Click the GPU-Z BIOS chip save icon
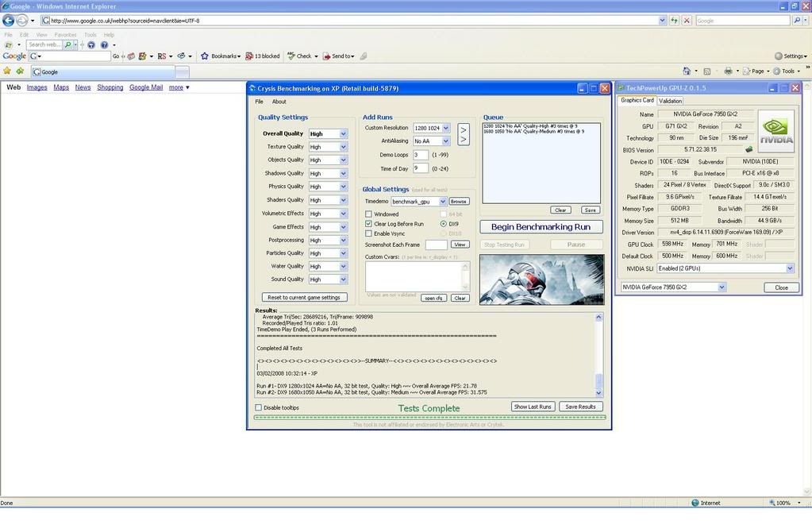The width and height of the screenshot is (812, 532). click(x=749, y=149)
